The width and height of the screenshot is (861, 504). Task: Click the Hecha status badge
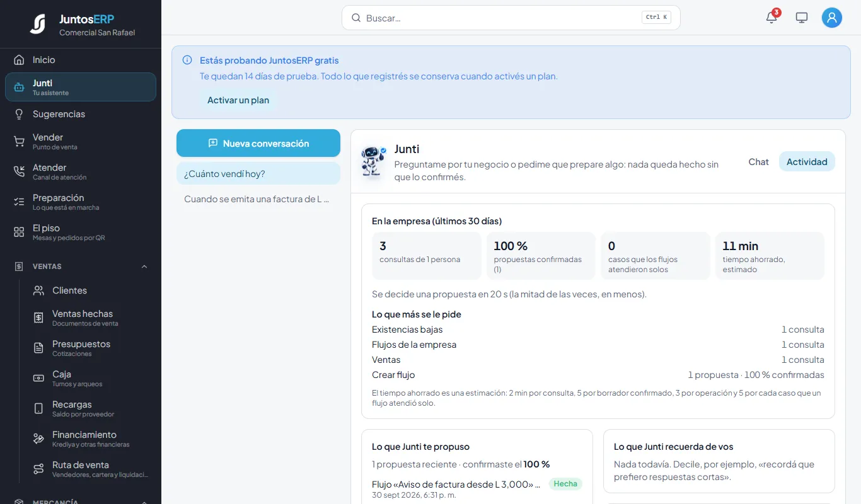(x=565, y=484)
